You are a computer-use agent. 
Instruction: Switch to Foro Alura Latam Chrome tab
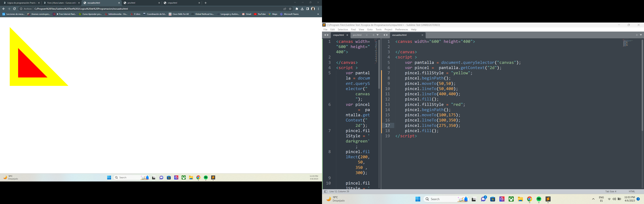[62, 3]
